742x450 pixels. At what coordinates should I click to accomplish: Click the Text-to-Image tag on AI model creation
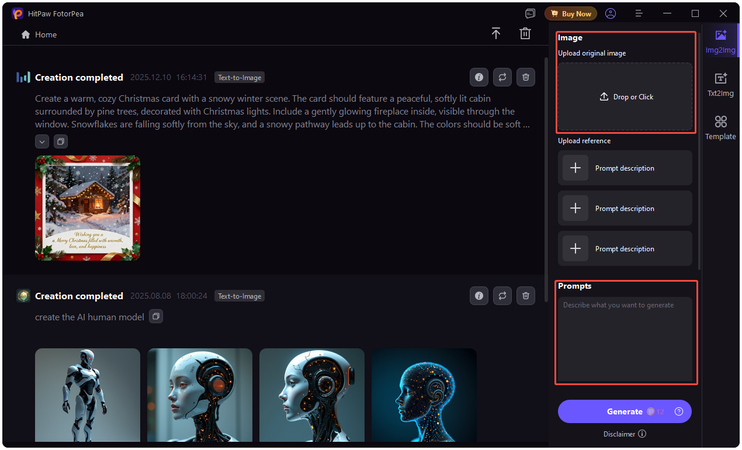point(239,296)
